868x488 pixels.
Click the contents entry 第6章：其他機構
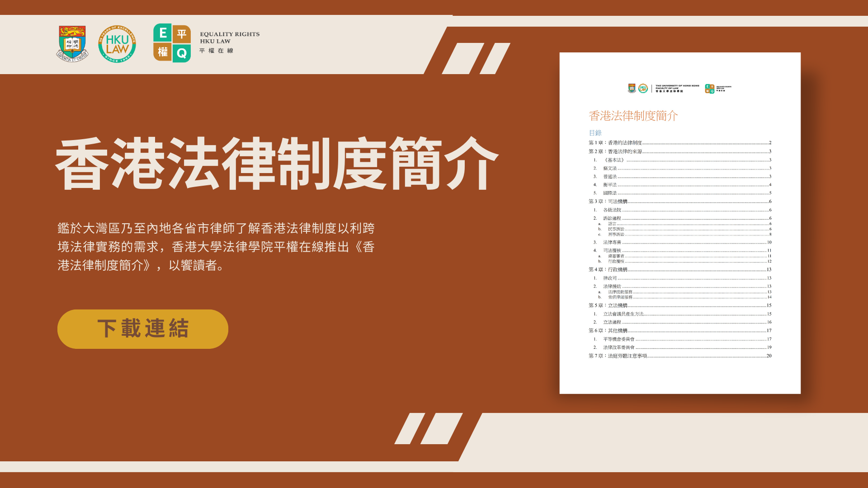680,331
